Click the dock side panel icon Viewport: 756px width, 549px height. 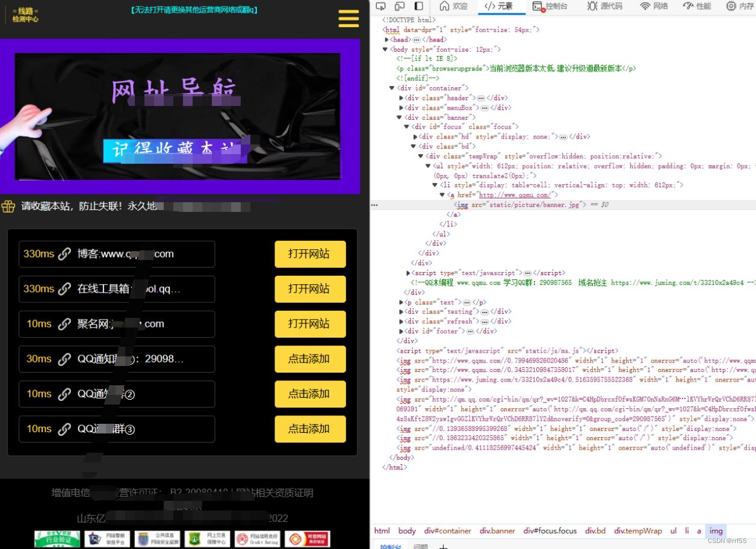coord(419,6)
